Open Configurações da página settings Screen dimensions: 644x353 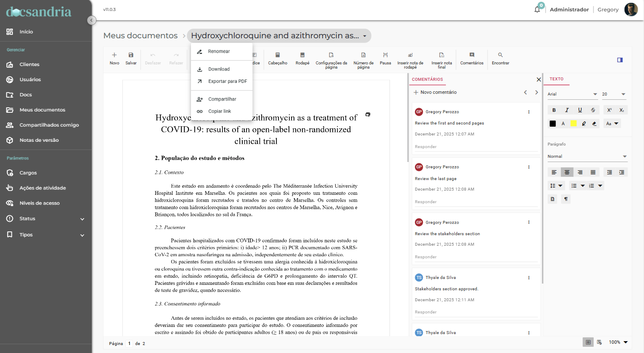(331, 60)
